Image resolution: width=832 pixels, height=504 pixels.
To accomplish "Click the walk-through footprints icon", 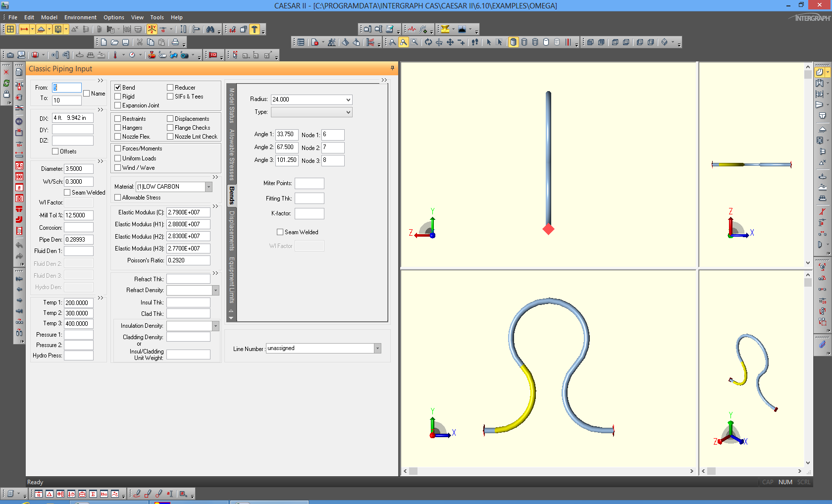I will coord(475,42).
